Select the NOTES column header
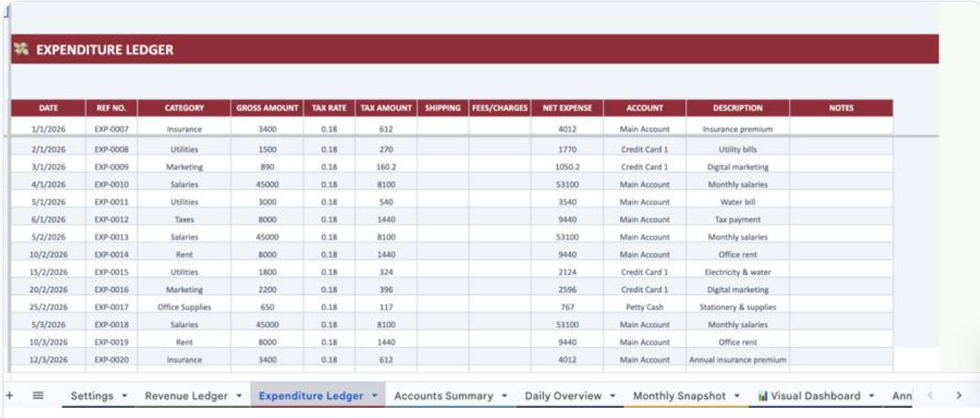 tap(841, 108)
